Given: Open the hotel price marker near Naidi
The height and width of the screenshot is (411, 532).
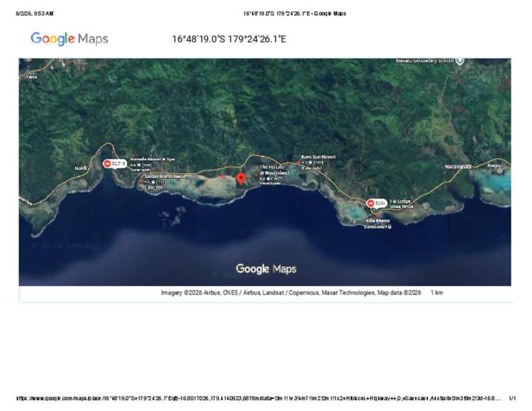Looking at the screenshot, I should click(x=115, y=164).
